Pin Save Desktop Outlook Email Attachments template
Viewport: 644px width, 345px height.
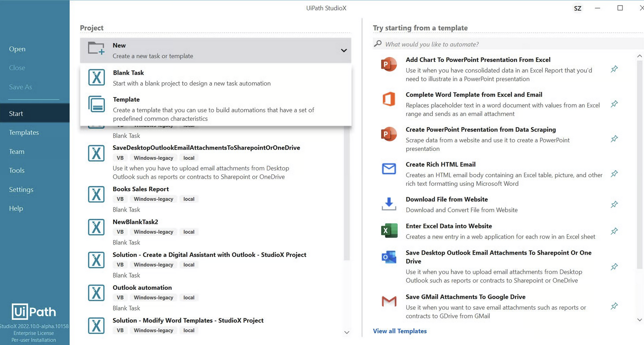[x=614, y=266]
